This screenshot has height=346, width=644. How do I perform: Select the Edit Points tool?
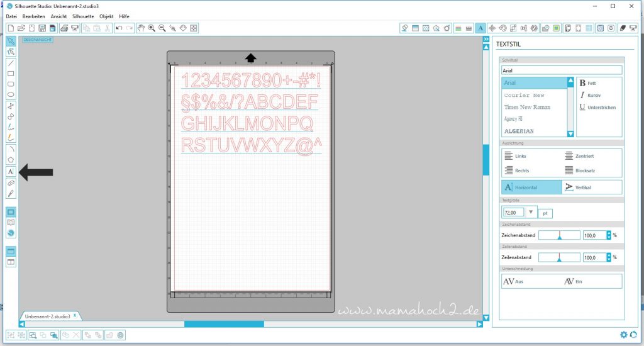[x=11, y=52]
